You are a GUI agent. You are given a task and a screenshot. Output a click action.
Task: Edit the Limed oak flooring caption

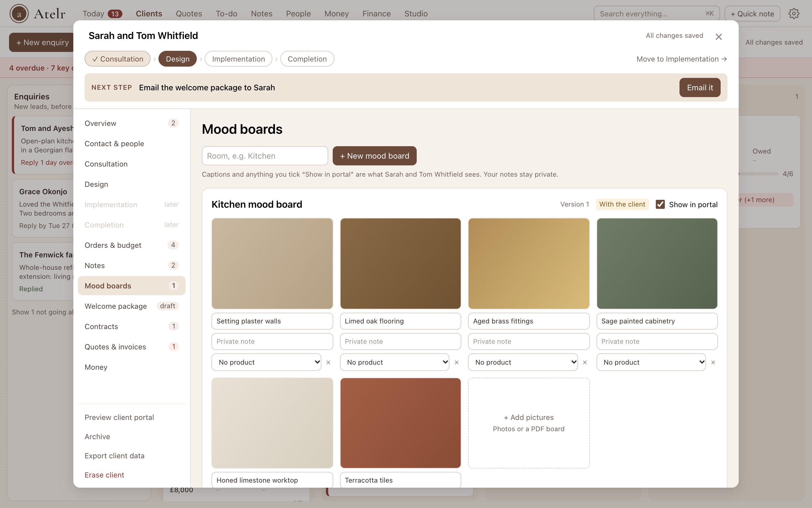(400, 321)
